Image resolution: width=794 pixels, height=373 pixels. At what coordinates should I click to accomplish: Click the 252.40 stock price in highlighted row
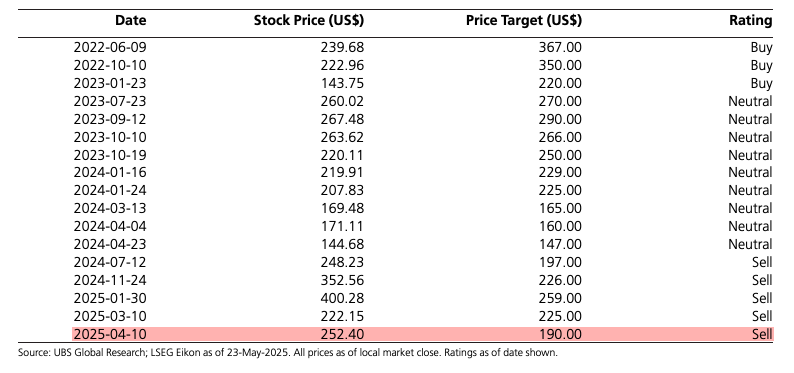coord(342,334)
